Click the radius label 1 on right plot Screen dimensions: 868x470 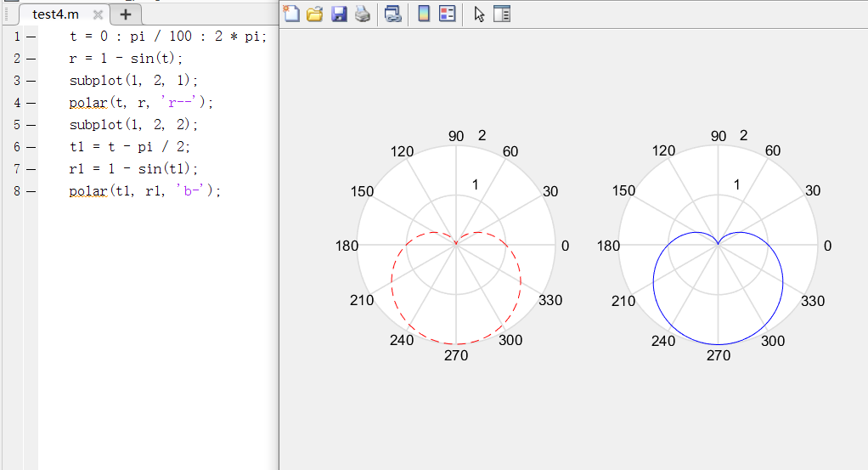(x=737, y=185)
